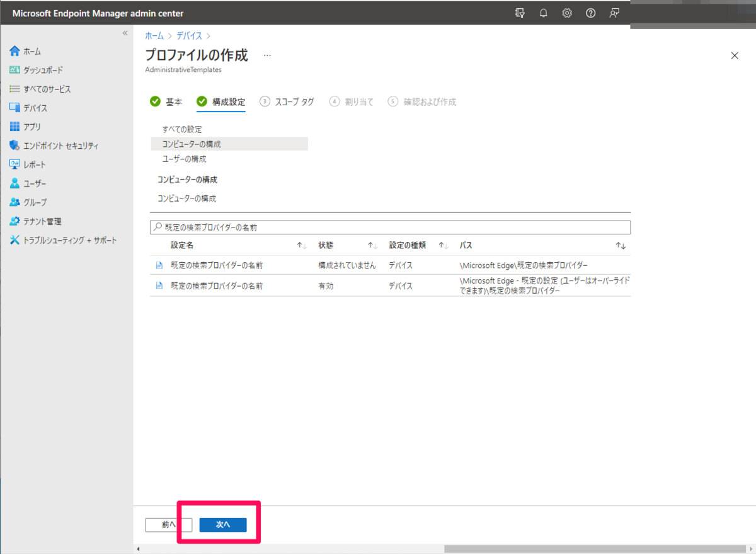Click the 次へ button
756x554 pixels.
tap(222, 524)
